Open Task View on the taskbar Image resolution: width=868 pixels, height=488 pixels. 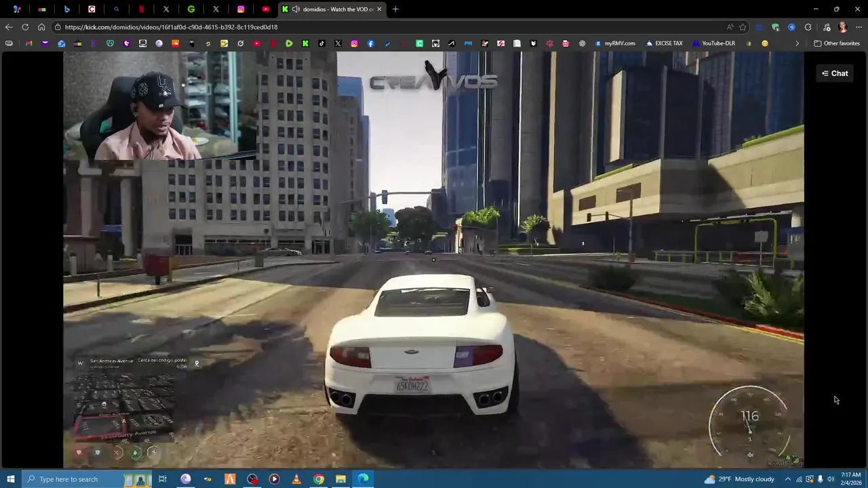[163, 479]
